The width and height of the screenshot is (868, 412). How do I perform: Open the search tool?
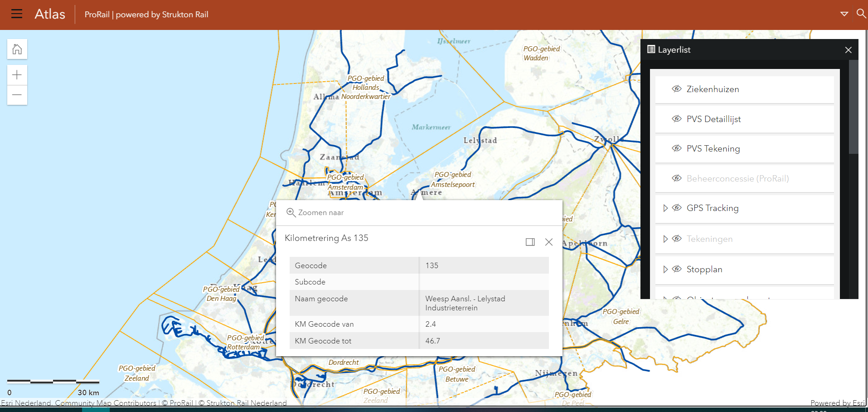pyautogui.click(x=861, y=14)
